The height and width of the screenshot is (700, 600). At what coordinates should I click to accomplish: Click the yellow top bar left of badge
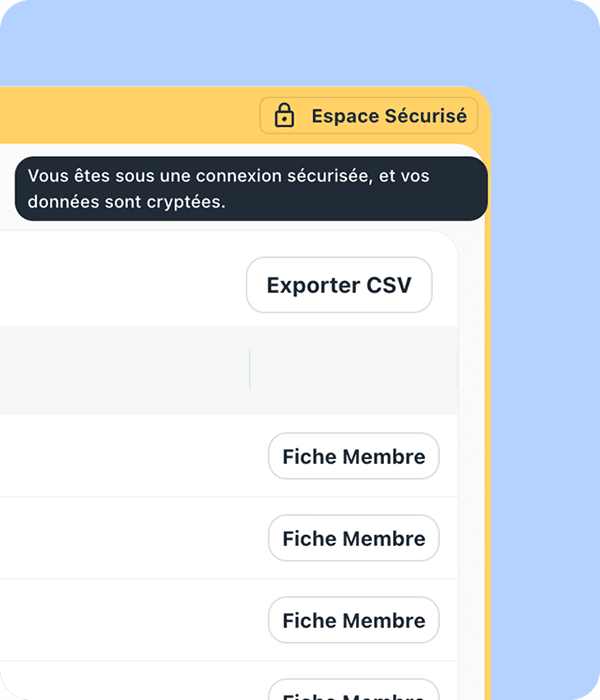click(120, 116)
